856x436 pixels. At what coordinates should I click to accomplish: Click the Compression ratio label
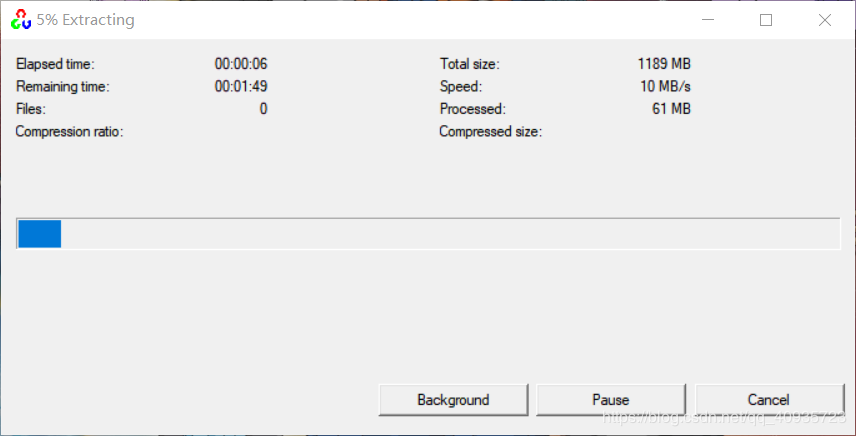pyautogui.click(x=69, y=132)
